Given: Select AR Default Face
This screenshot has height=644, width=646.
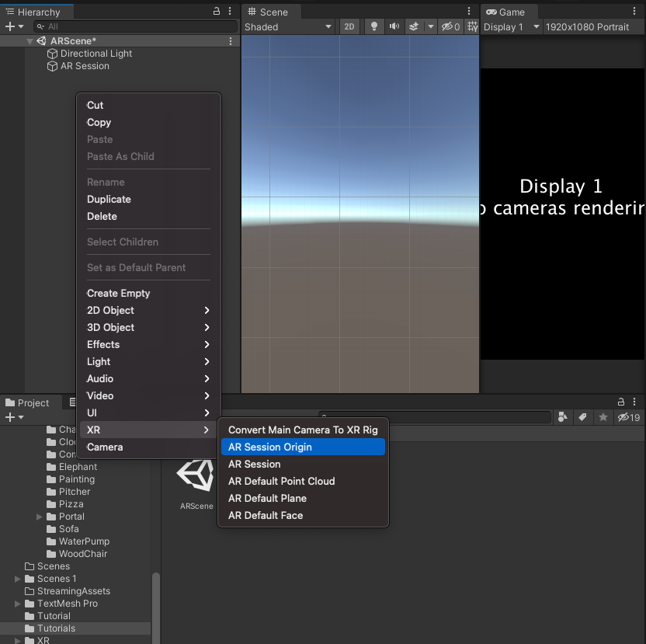Looking at the screenshot, I should tap(304, 515).
